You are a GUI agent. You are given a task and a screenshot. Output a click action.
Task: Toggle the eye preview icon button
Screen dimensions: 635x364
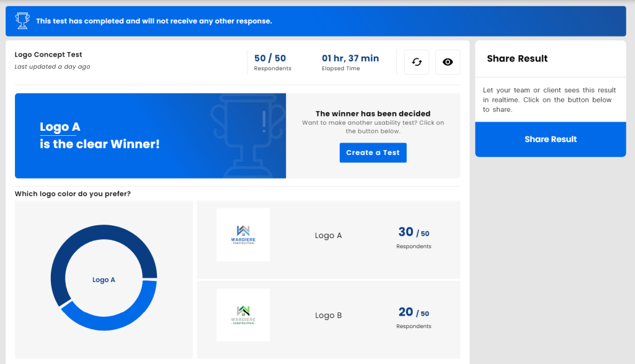(448, 62)
